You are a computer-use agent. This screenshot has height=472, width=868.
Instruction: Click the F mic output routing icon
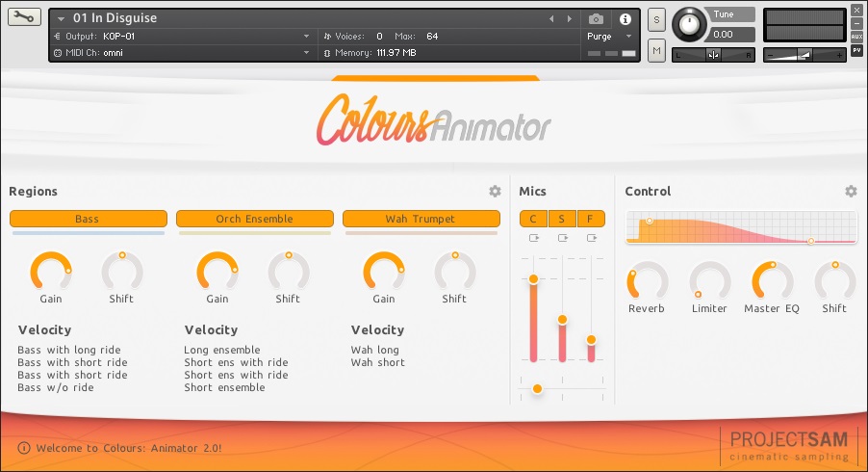coord(592,238)
